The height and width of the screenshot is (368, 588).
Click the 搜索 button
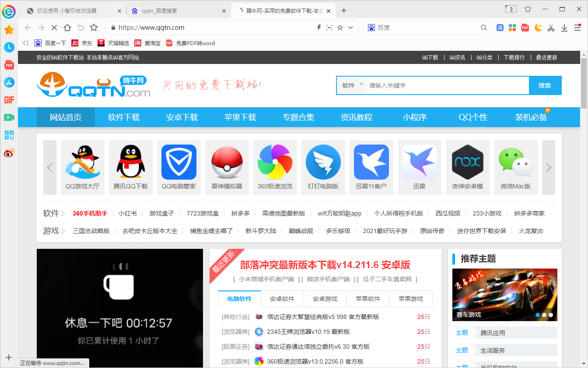(x=545, y=85)
